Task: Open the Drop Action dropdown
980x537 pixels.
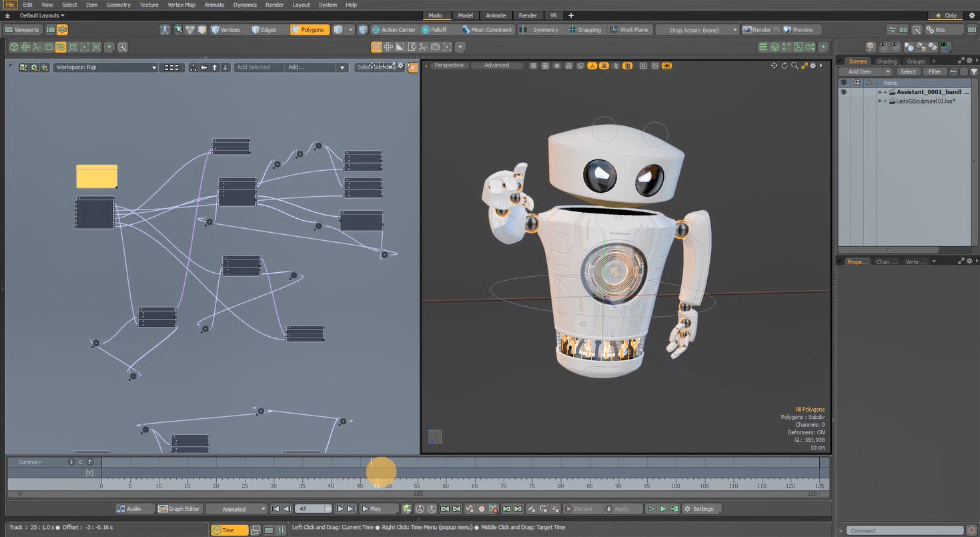Action: click(697, 30)
